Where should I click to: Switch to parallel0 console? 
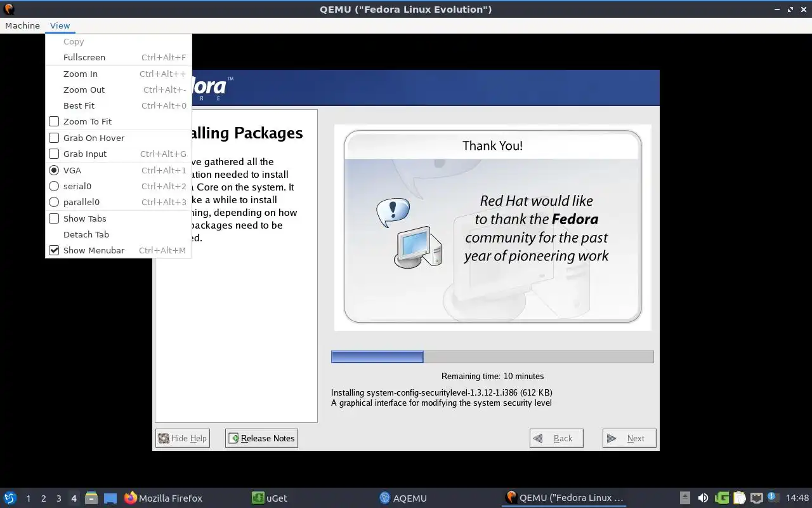click(x=118, y=202)
